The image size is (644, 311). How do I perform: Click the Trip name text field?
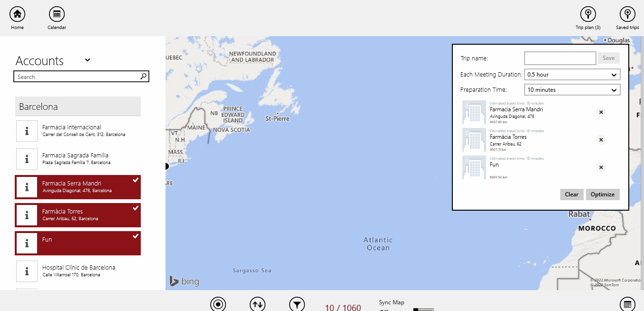(560, 58)
